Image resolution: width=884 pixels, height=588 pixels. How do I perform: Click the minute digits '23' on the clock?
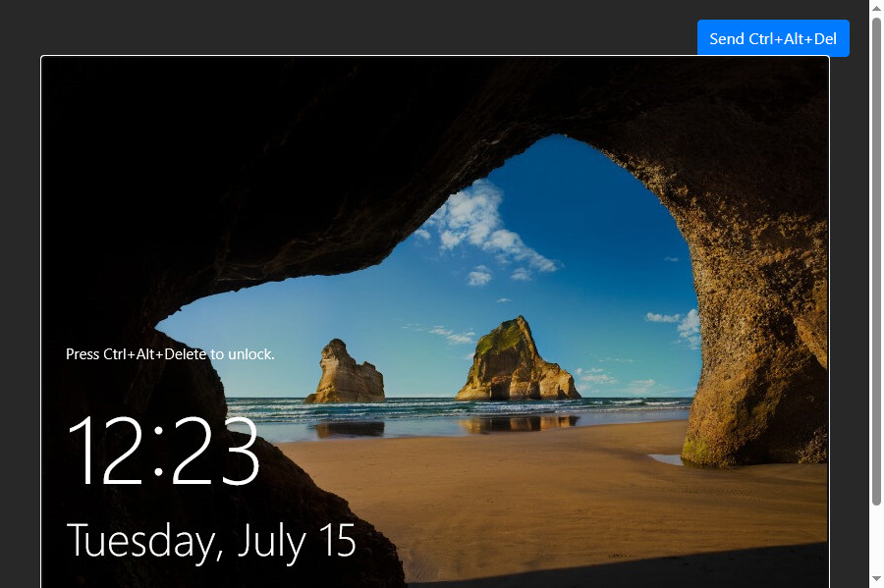(x=217, y=452)
